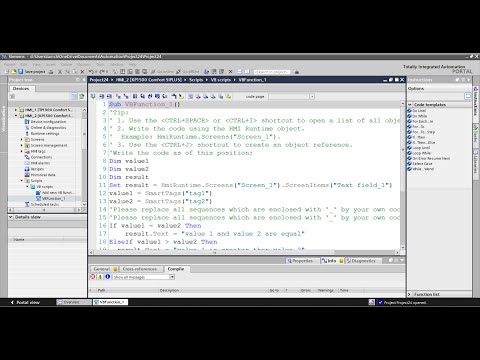Click the Go online toolbar button
The width and height of the screenshot is (480, 360).
pyautogui.click(x=162, y=72)
